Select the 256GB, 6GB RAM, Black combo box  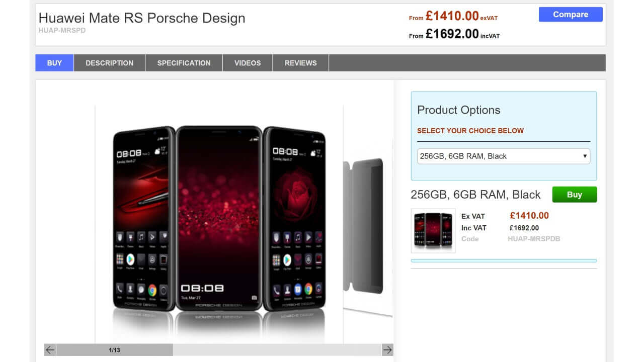[x=504, y=156]
